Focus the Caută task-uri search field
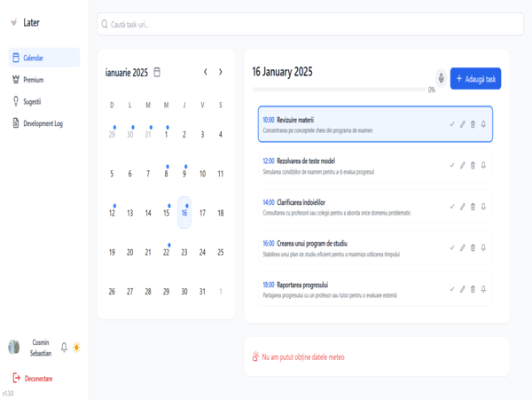This screenshot has width=532, height=400. (310, 24)
